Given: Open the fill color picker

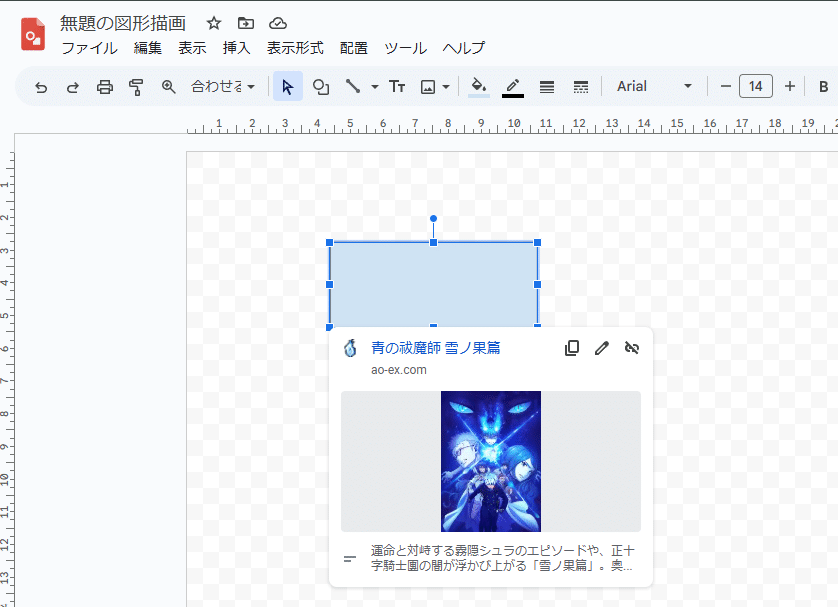Looking at the screenshot, I should coord(479,87).
